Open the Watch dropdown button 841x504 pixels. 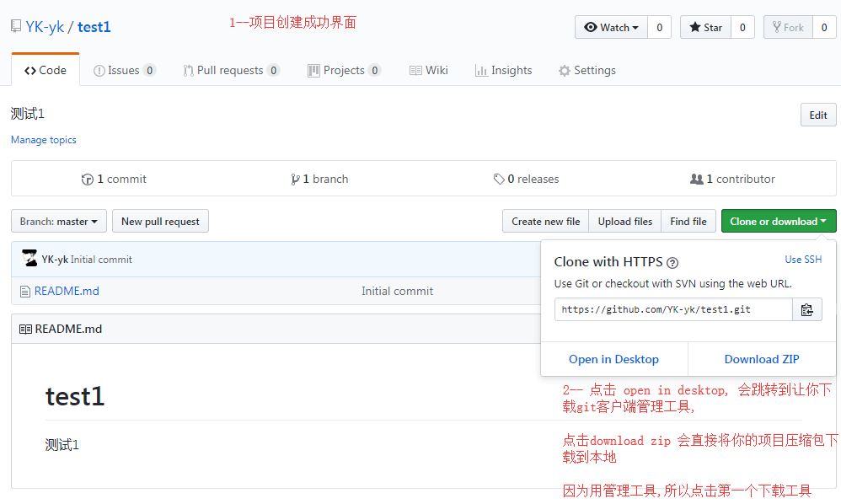point(612,27)
